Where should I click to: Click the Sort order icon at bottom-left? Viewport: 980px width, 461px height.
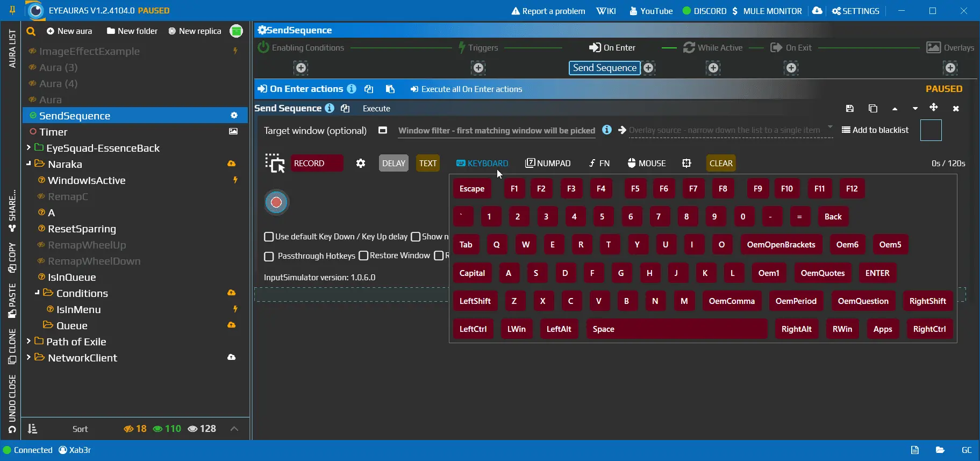(x=32, y=429)
